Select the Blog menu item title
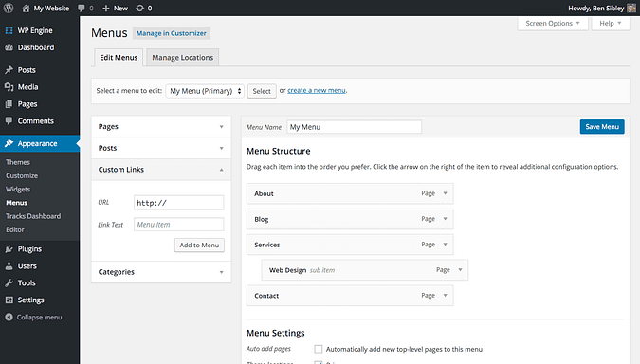This screenshot has height=364, width=640. coord(262,219)
